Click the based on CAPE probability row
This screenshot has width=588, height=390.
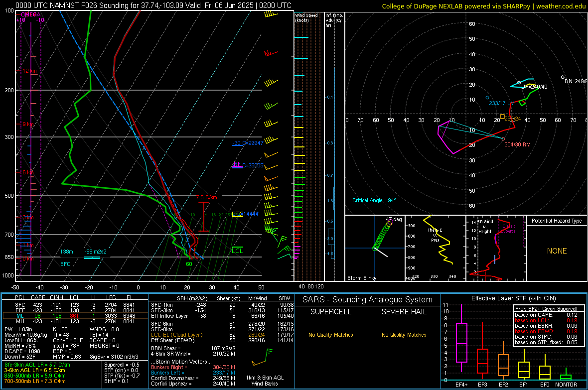click(546, 315)
